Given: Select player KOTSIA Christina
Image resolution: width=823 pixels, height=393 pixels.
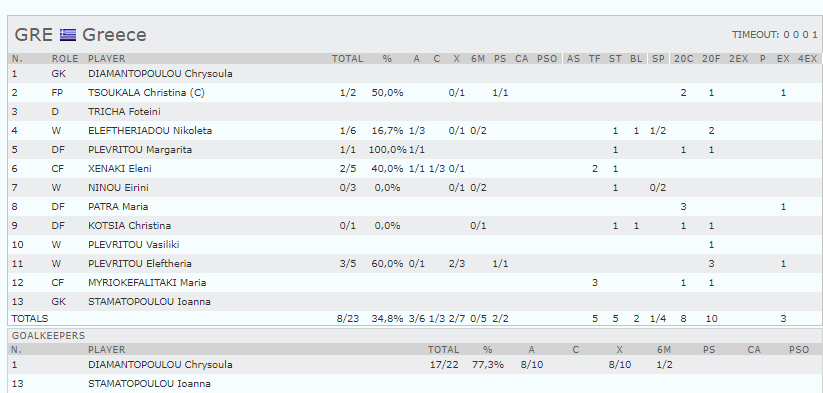Looking at the screenshot, I should 129,226.
